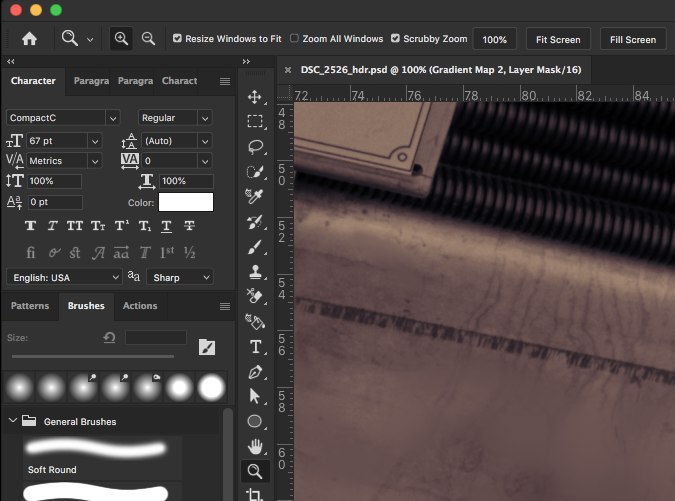Select the Clone Stamp tool

(x=255, y=271)
